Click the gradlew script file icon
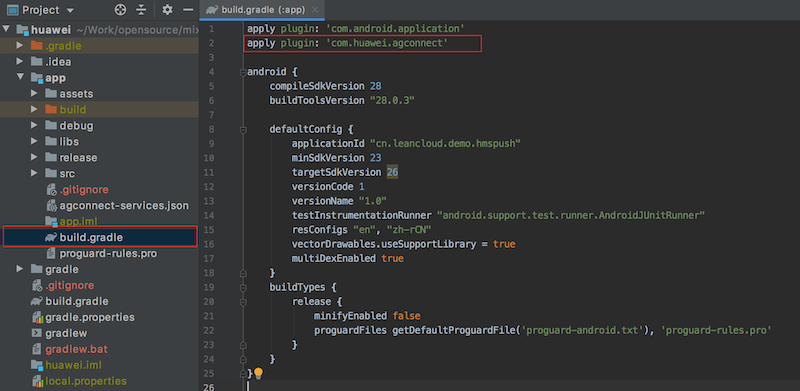800x391 pixels. pyautogui.click(x=36, y=333)
